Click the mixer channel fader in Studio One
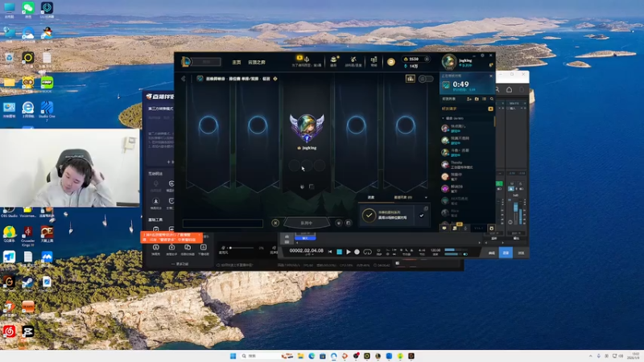The width and height of the screenshot is (644, 362). coord(516,208)
